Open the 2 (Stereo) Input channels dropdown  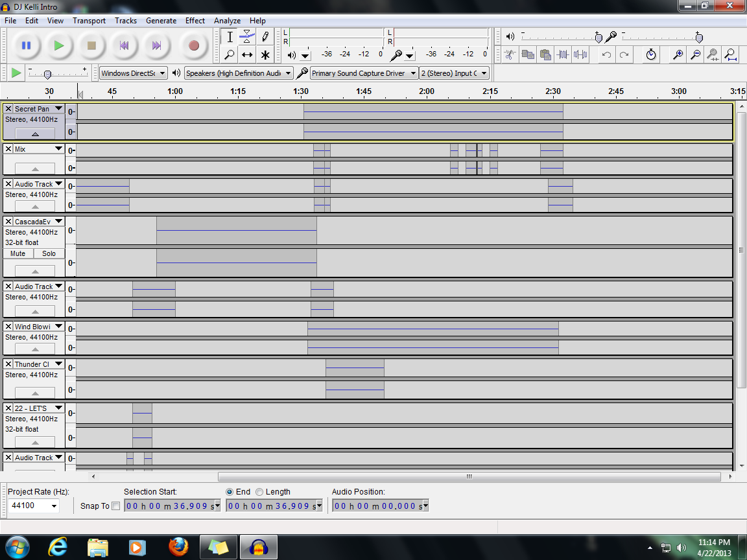[x=454, y=73]
